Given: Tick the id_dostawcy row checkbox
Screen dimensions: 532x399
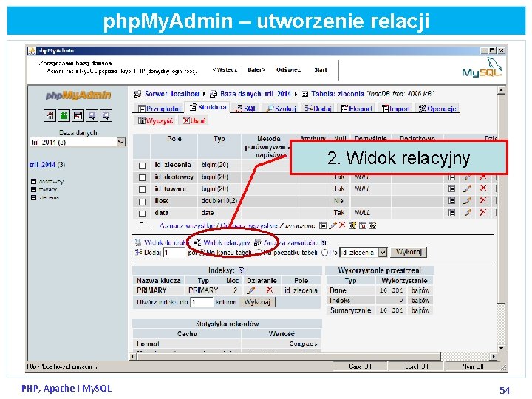Looking at the screenshot, I should pyautogui.click(x=142, y=177).
